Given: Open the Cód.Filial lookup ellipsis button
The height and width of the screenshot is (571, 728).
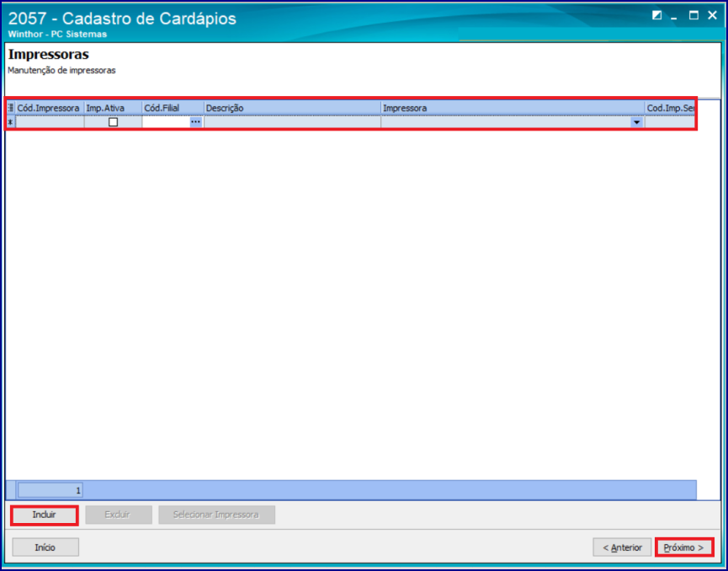Looking at the screenshot, I should coord(196,122).
